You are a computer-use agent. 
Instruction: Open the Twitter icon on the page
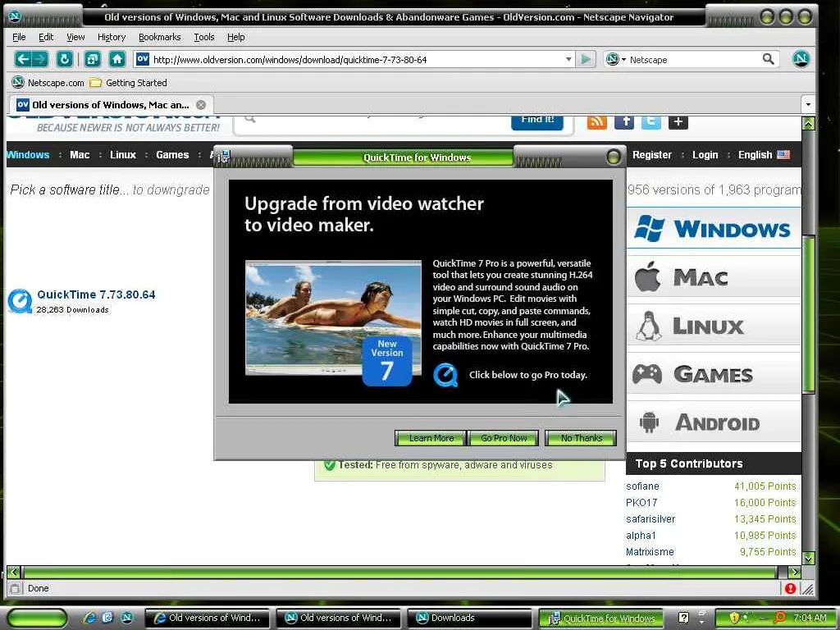pyautogui.click(x=651, y=121)
